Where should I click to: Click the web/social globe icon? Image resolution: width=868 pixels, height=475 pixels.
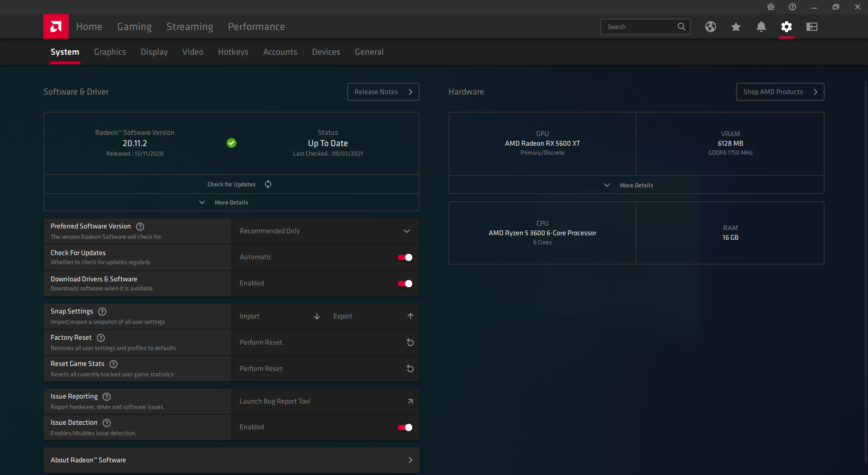[710, 27]
